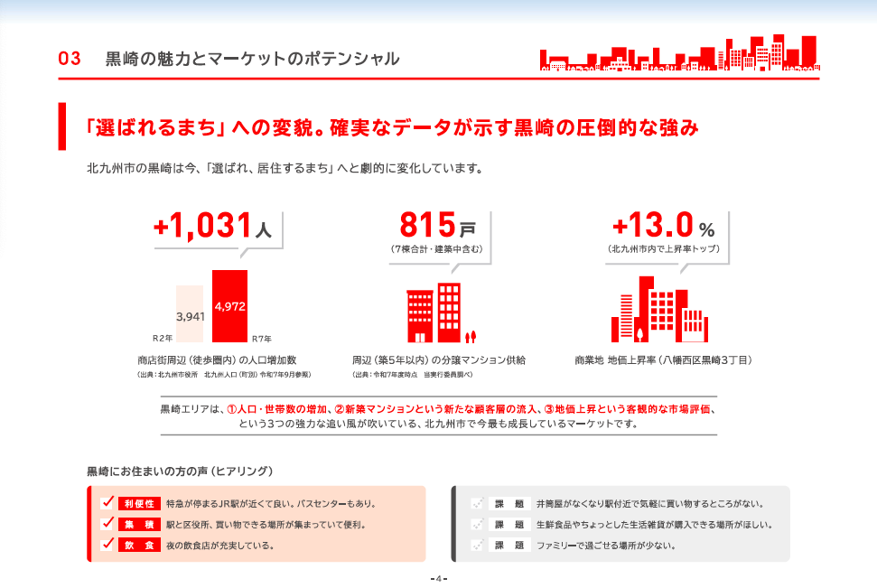Screen dimensions: 877x588
Task: Click the page number 4 at bottom
Action: point(438,578)
